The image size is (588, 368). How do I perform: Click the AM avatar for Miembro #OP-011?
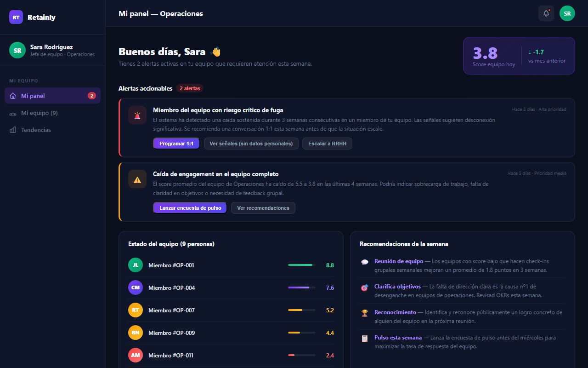pyautogui.click(x=136, y=355)
